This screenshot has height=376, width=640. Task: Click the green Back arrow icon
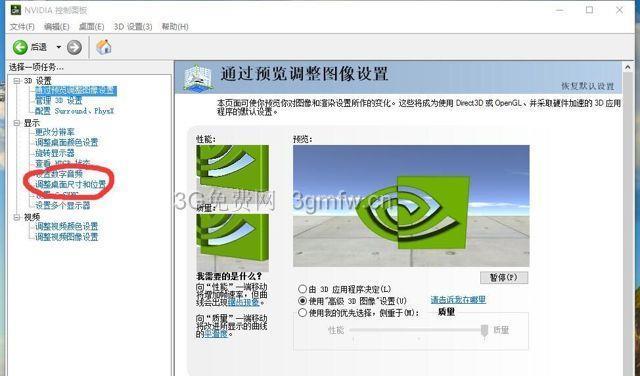point(20,47)
